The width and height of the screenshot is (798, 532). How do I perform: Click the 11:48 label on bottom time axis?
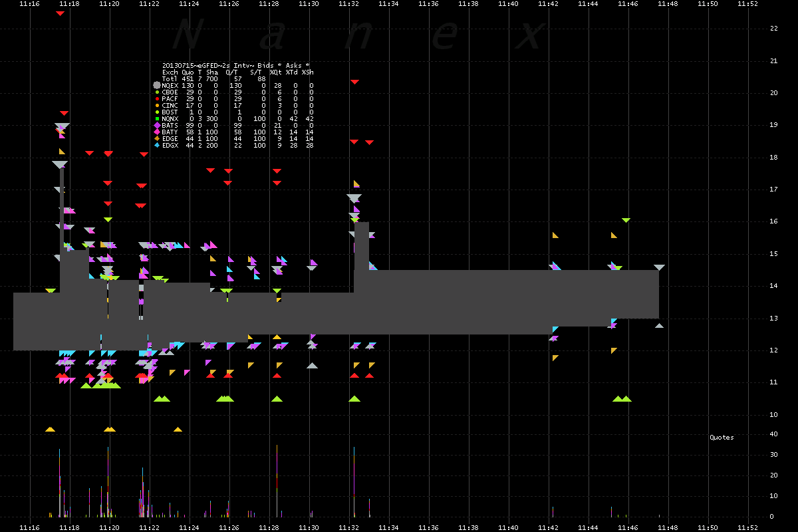(668, 527)
